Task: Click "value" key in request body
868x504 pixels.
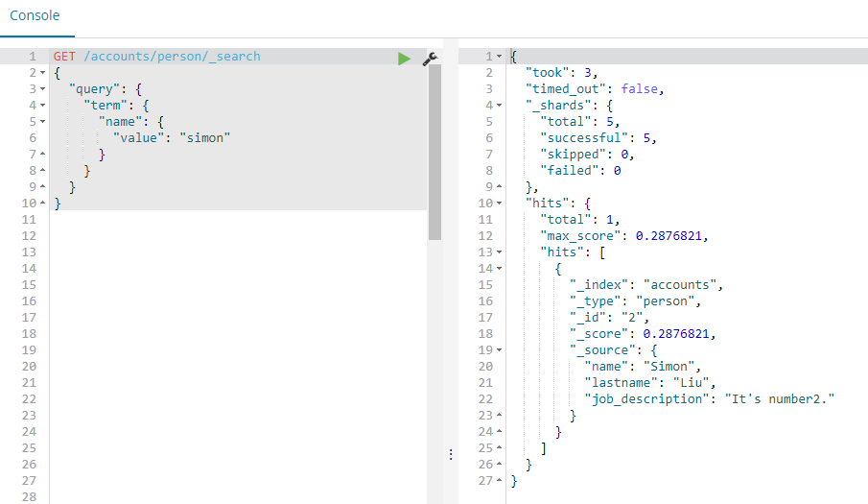Action: [x=138, y=138]
